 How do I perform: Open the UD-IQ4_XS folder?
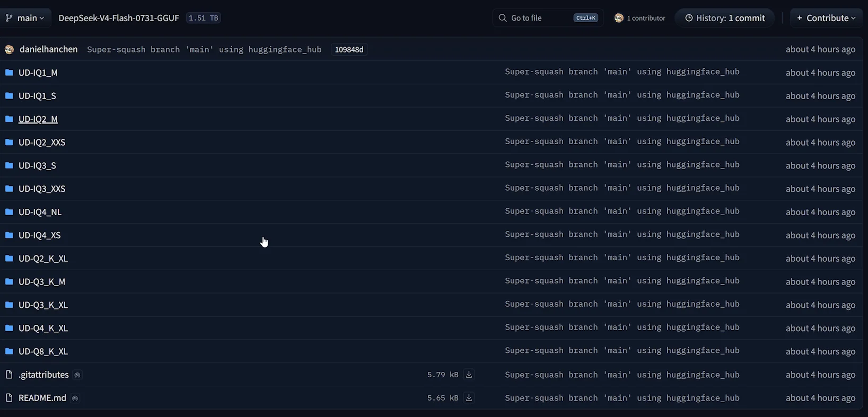40,235
